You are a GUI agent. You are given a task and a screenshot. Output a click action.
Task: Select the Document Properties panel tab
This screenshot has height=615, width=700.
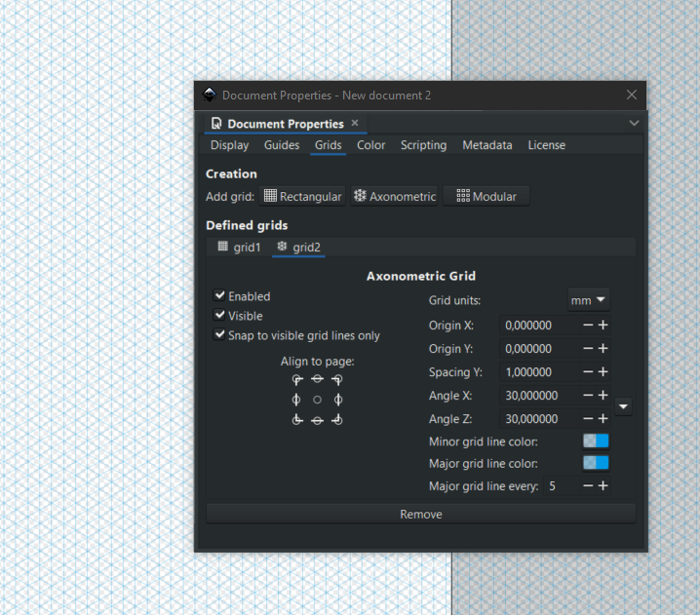point(286,124)
